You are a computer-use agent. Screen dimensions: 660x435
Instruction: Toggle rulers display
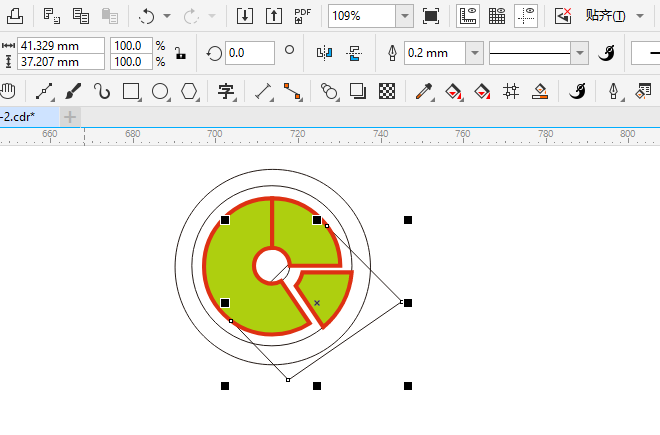coord(467,16)
